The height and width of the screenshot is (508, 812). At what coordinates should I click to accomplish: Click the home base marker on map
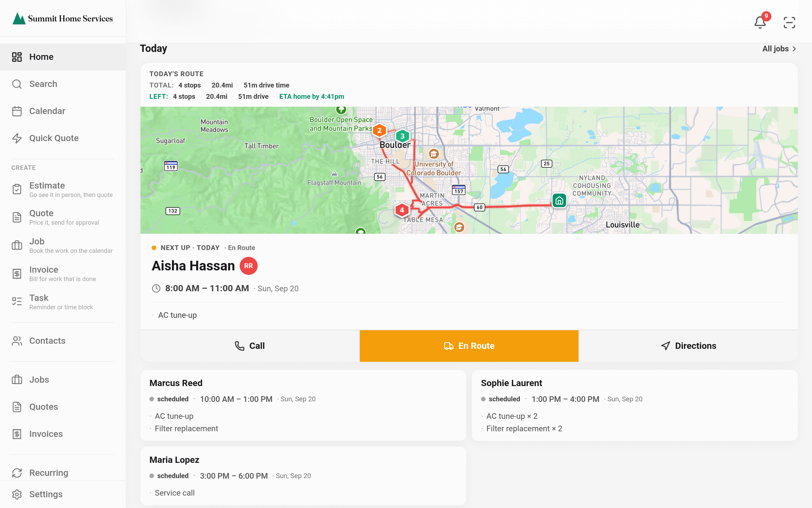click(x=559, y=201)
